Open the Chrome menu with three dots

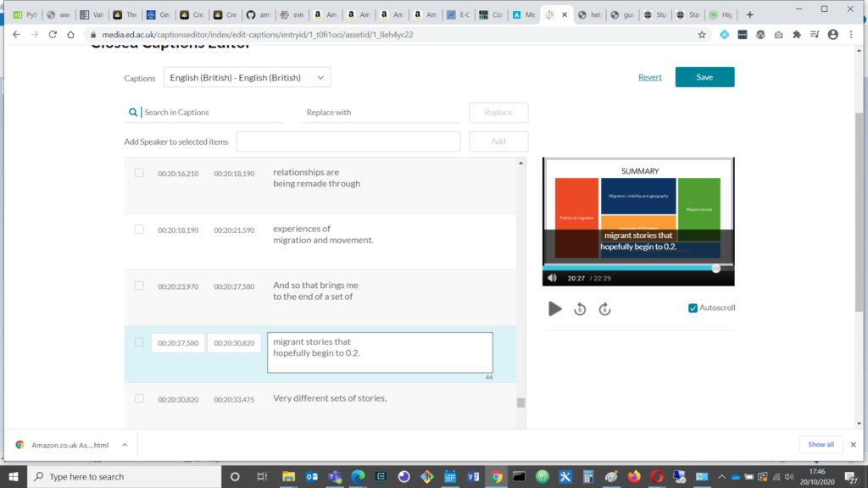coord(850,36)
